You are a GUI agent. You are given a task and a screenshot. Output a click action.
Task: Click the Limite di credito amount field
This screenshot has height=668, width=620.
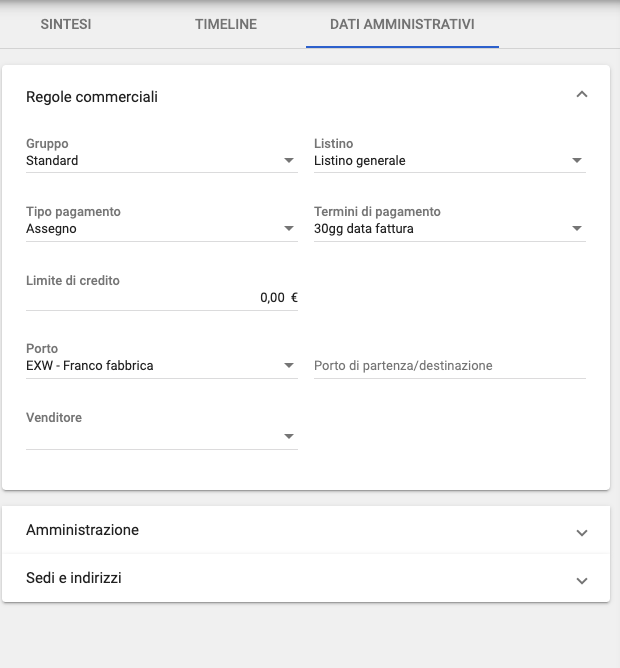click(x=160, y=297)
